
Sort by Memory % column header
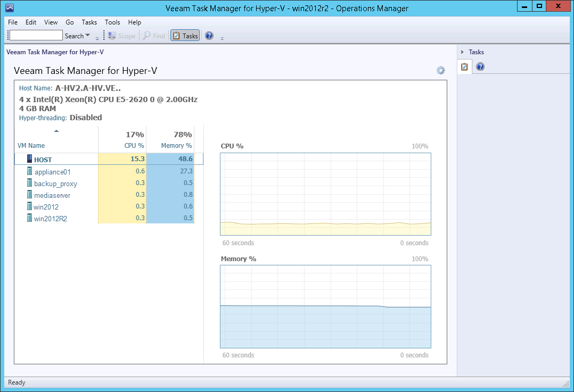(176, 146)
